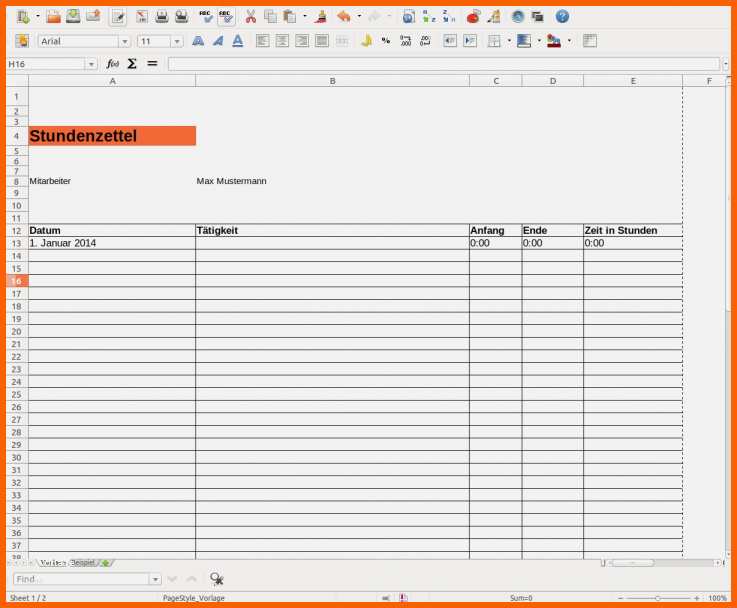Viewport: 737px width, 608px height.
Task: Open the Arial font name dropdown
Action: click(125, 41)
